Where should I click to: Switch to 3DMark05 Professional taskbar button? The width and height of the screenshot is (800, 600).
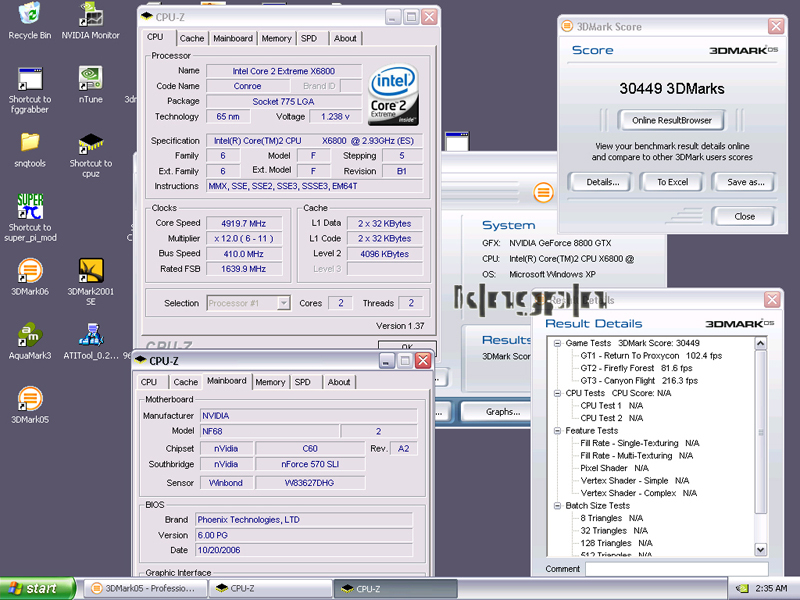pyautogui.click(x=145, y=588)
